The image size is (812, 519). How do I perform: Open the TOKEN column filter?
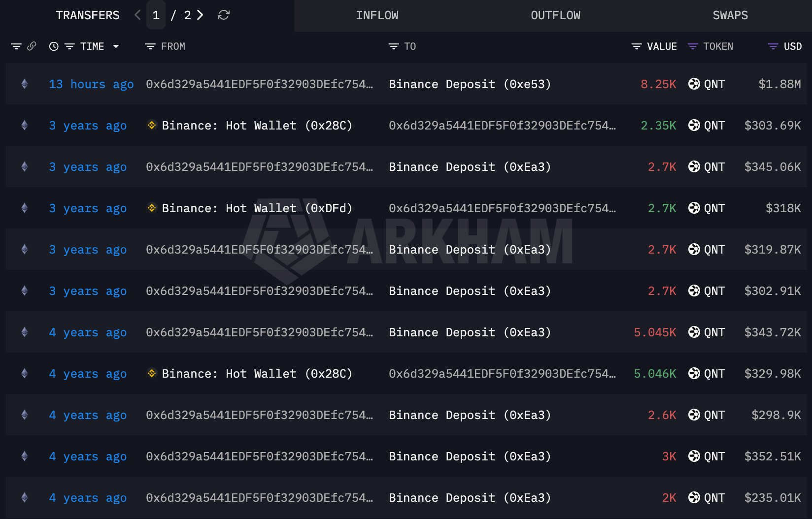(693, 46)
